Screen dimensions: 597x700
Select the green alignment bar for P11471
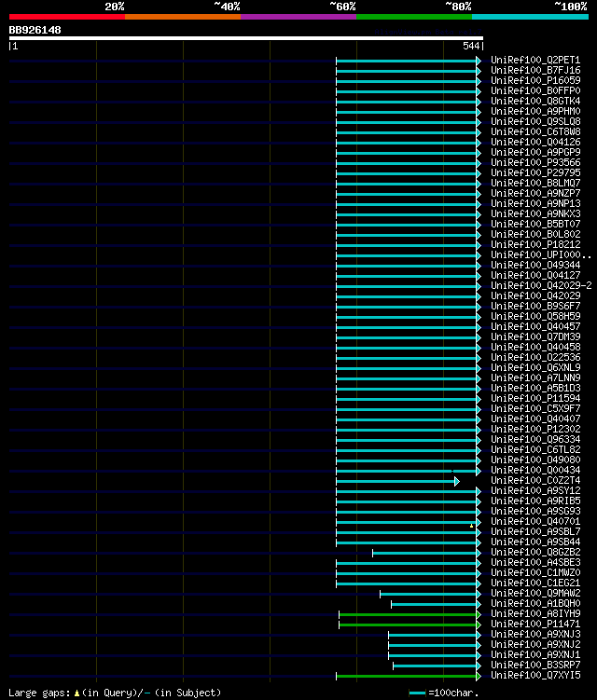410,625
